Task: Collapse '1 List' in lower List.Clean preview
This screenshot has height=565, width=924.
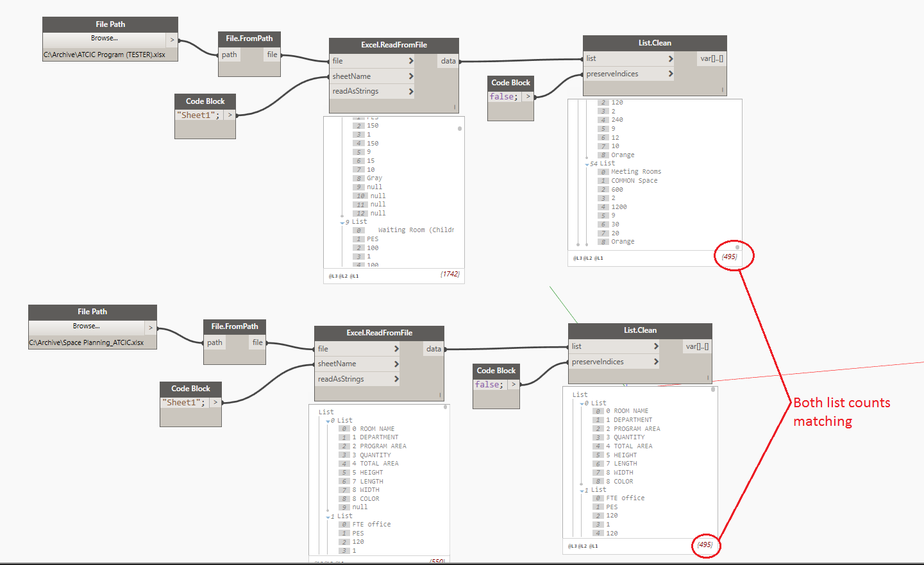Action: (x=582, y=491)
